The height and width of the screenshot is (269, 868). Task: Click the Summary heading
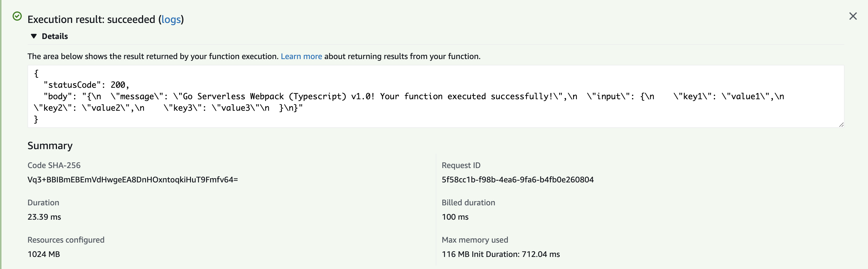pos(50,145)
